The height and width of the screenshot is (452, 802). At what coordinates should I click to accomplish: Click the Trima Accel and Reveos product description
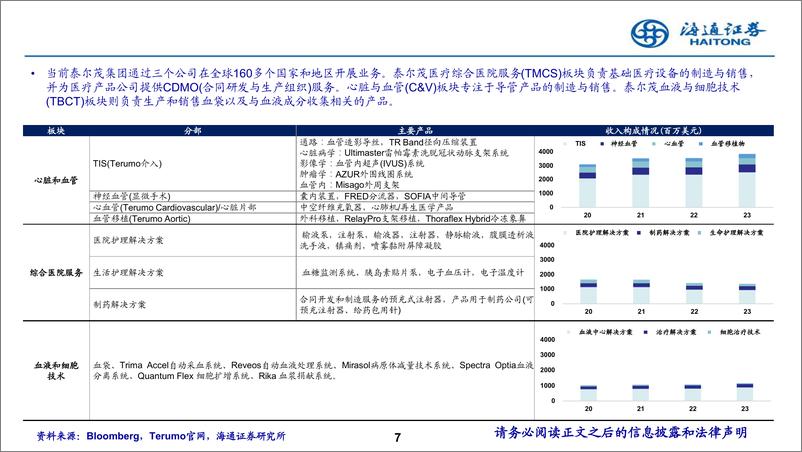click(x=313, y=371)
